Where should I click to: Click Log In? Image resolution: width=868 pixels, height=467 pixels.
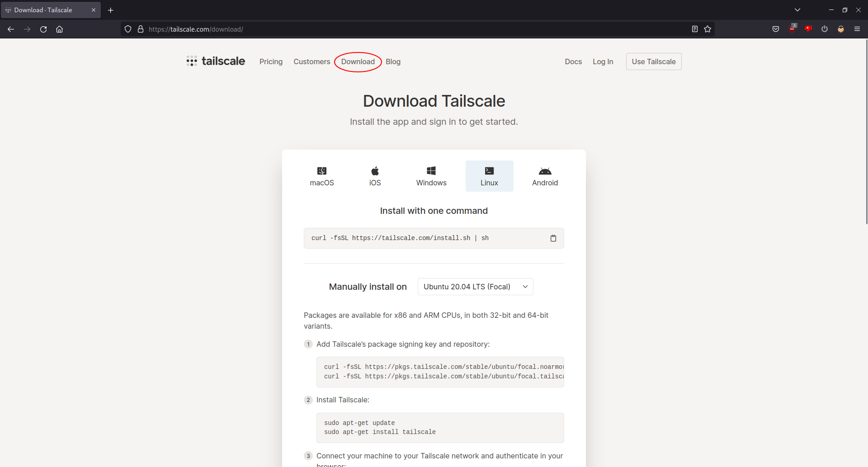coord(603,61)
